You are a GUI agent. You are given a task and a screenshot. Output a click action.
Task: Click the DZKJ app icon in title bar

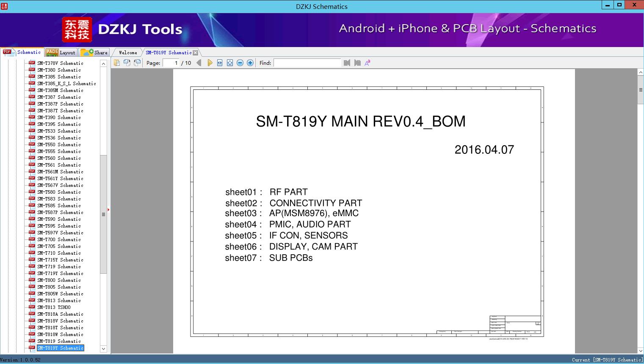pyautogui.click(x=4, y=6)
